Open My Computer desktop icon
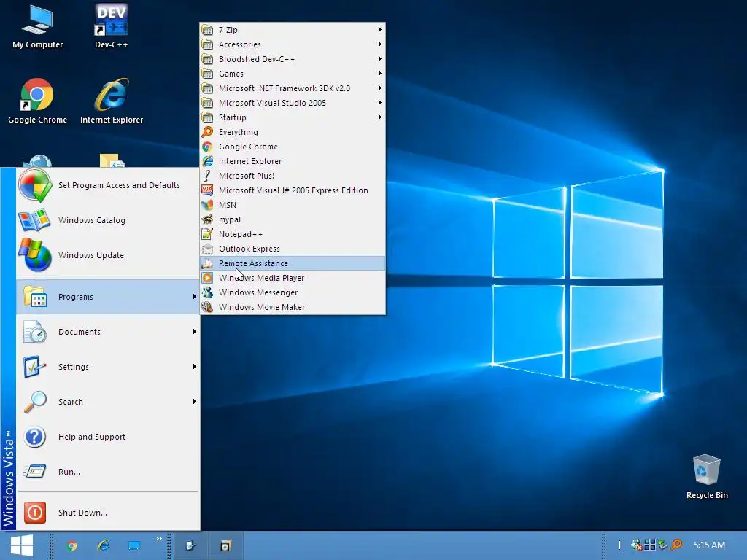The height and width of the screenshot is (560, 747). [x=37, y=26]
